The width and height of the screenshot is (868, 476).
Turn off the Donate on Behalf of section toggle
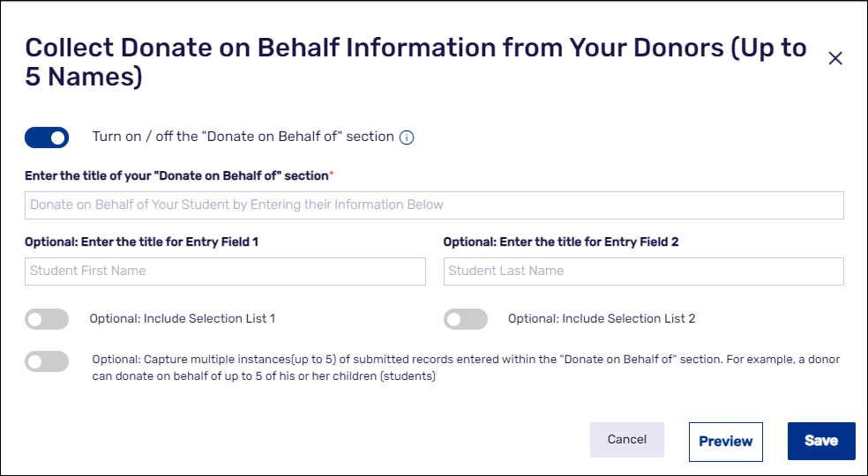pos(47,138)
